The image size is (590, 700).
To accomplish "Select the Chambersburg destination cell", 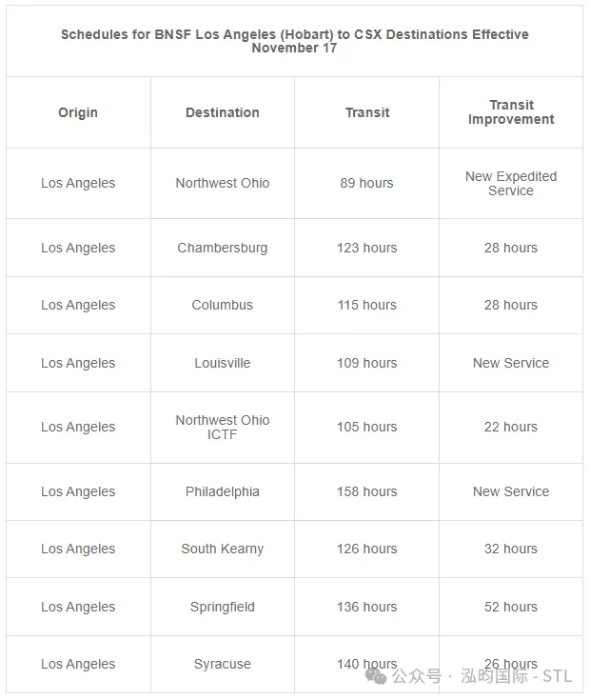I will (223, 248).
